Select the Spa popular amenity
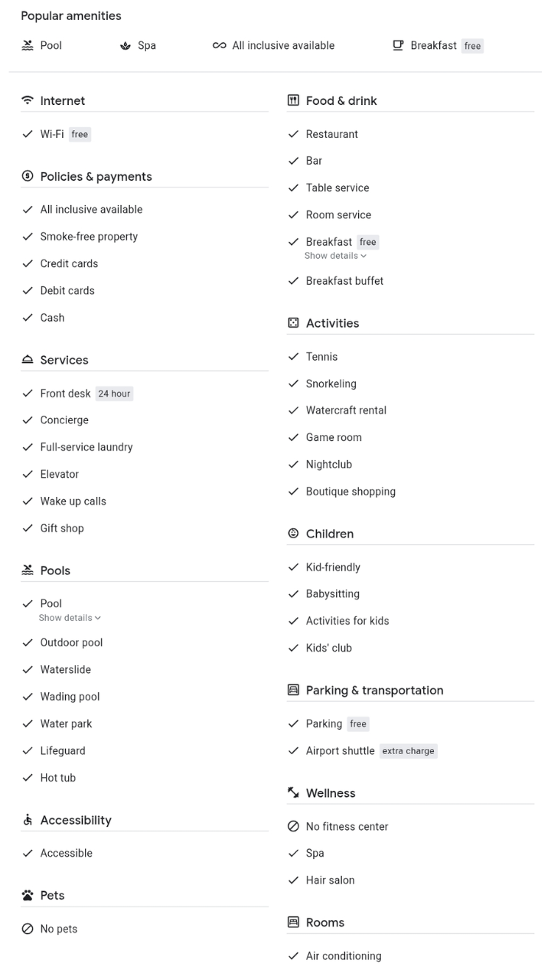Viewport: 551px width, 980px height. click(139, 46)
